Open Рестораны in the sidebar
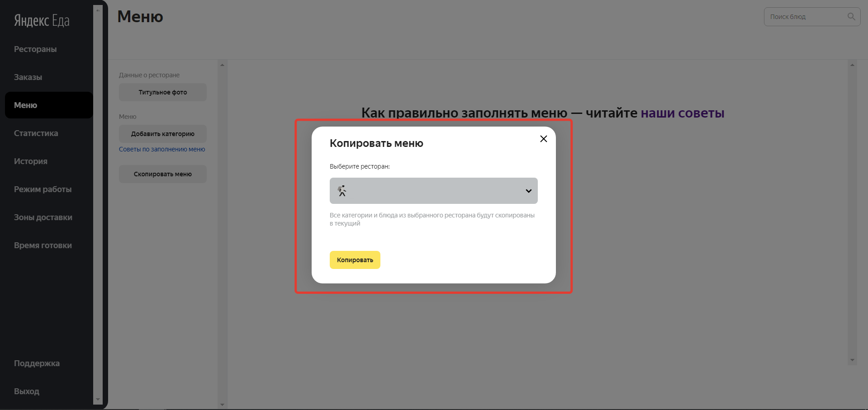Screen dimensions: 868x410 coord(35,49)
